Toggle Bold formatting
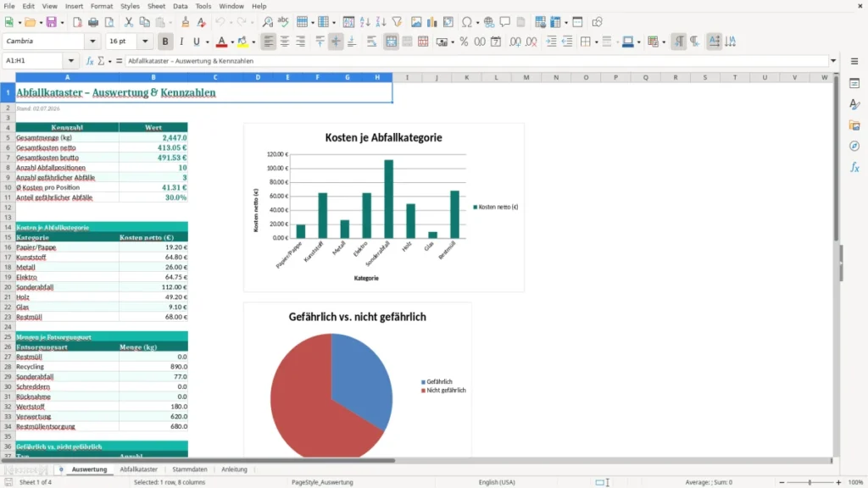This screenshot has width=868, height=488. (x=165, y=42)
